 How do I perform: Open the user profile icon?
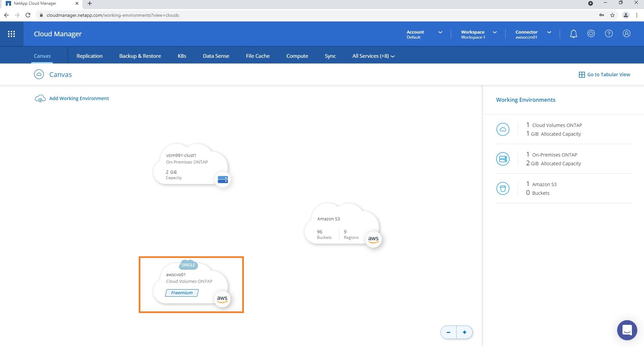coord(627,34)
